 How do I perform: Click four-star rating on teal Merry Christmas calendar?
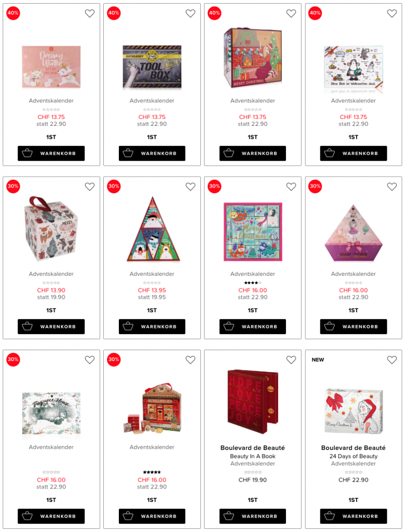253,283
